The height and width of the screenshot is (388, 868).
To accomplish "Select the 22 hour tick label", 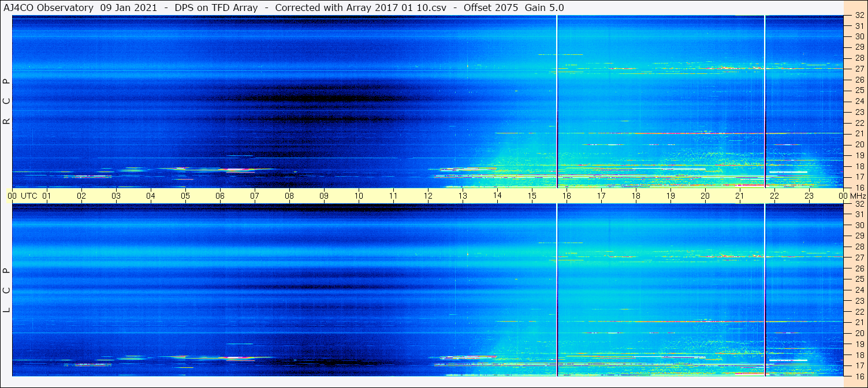I will click(x=774, y=196).
